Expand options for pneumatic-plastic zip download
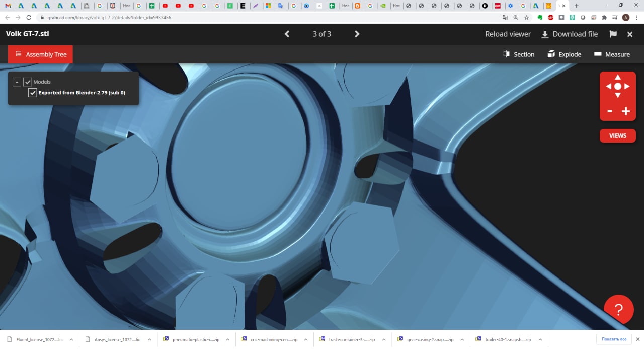The height and width of the screenshot is (349, 644). tap(228, 339)
